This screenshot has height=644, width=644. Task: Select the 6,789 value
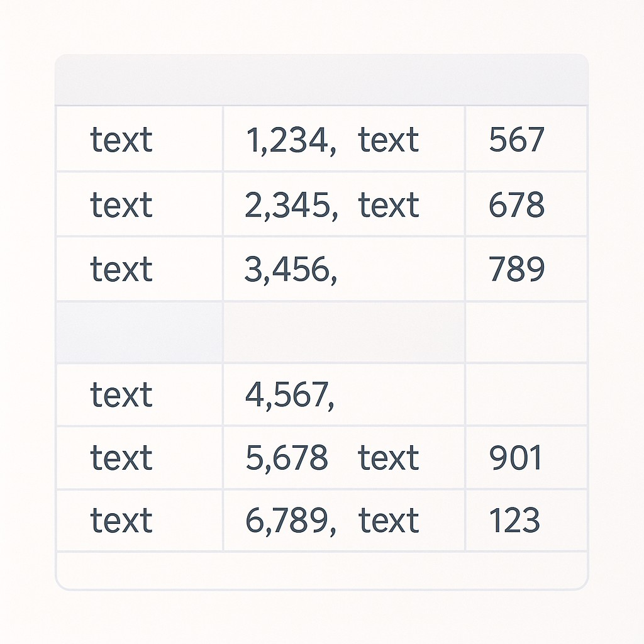pyautogui.click(x=290, y=521)
